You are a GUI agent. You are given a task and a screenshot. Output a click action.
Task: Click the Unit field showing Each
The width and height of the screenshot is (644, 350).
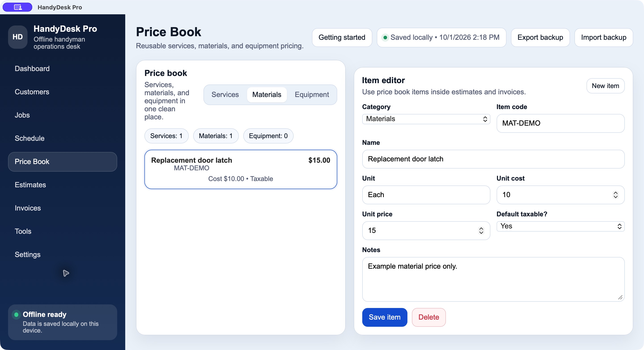pos(426,195)
